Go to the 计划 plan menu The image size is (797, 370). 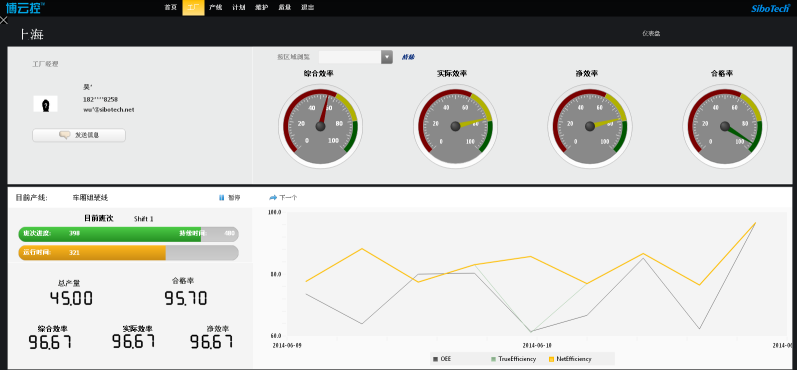pos(238,7)
